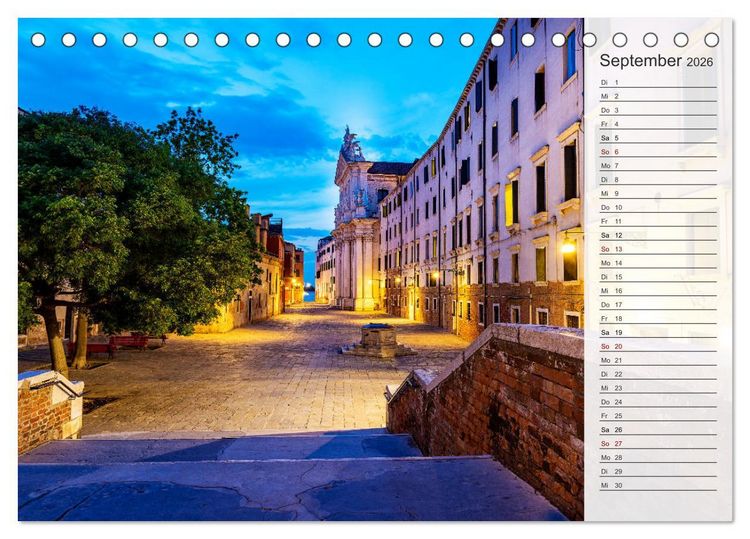Select the row 'Fr 4'

(x=658, y=124)
